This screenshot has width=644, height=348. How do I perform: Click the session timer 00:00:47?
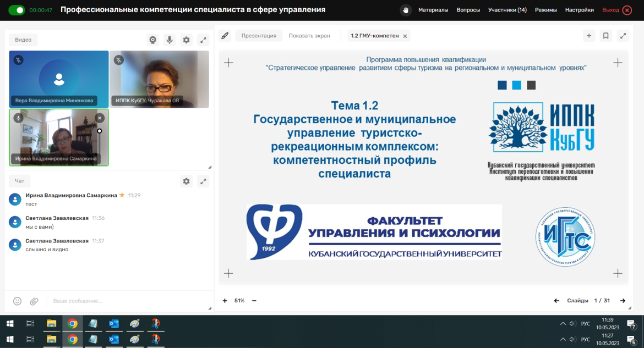(x=41, y=10)
